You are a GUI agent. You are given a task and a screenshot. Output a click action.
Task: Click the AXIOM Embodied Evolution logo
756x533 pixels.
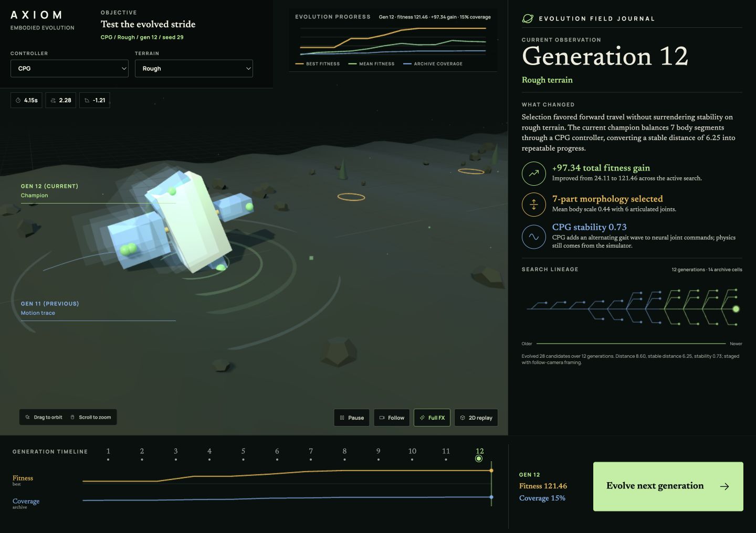click(43, 20)
